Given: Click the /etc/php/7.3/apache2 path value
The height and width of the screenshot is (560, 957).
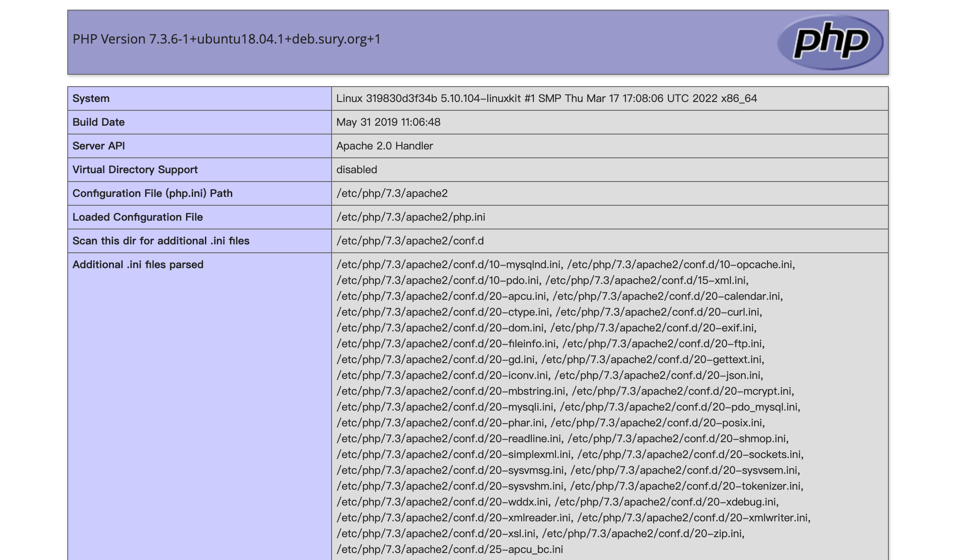Looking at the screenshot, I should point(392,193).
